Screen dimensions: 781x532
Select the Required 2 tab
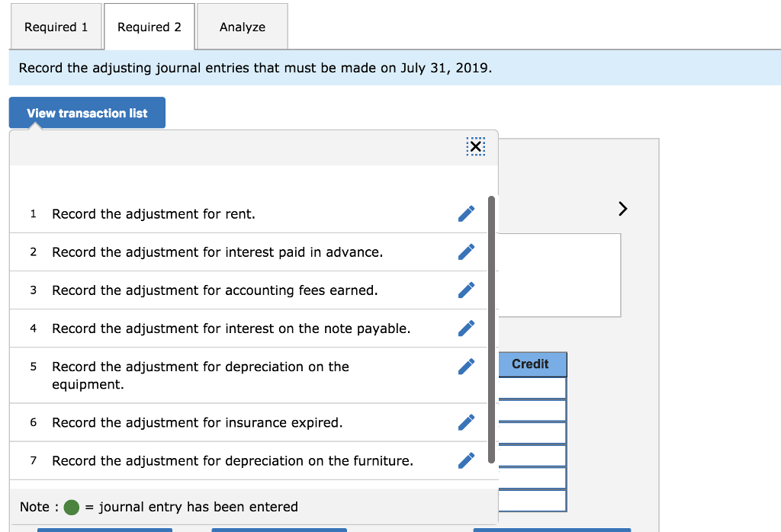(x=149, y=27)
